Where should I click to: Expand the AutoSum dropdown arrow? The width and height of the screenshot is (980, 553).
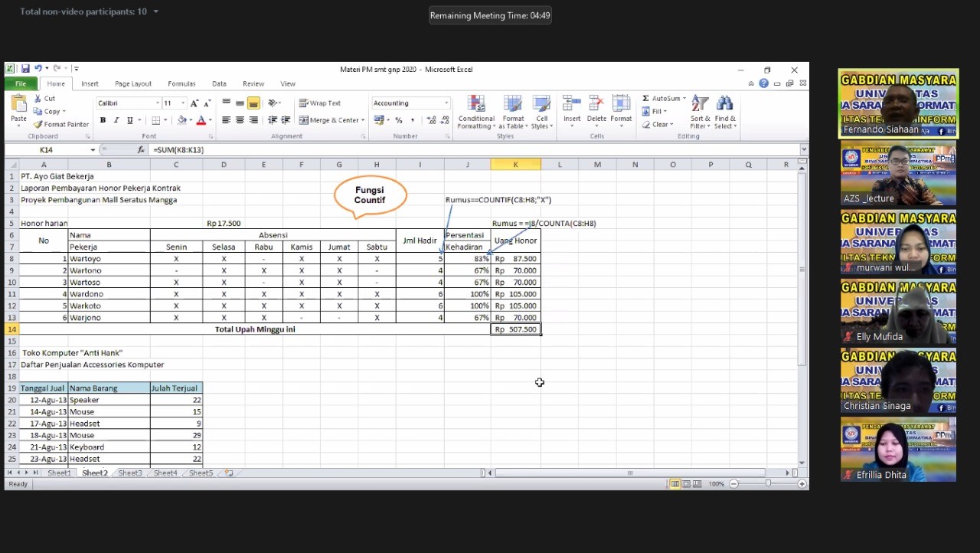point(684,99)
